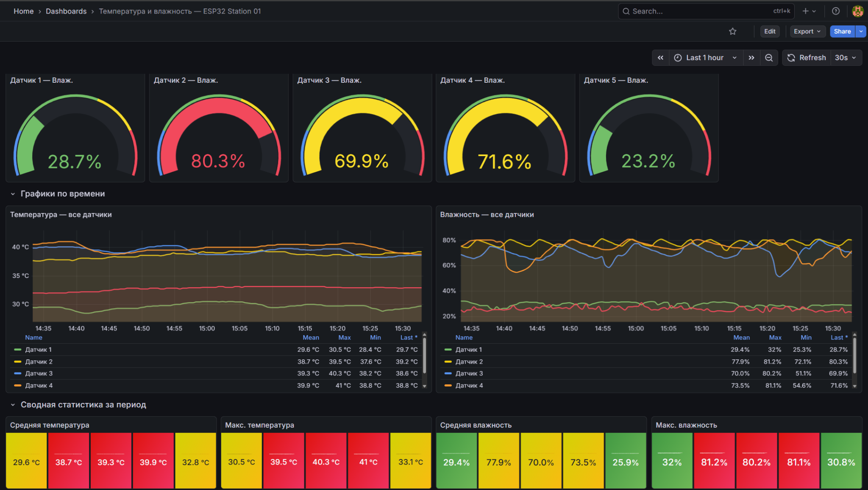Screen dimensions: 868x490
Task: Click the user avatar icon
Action: tap(858, 11)
